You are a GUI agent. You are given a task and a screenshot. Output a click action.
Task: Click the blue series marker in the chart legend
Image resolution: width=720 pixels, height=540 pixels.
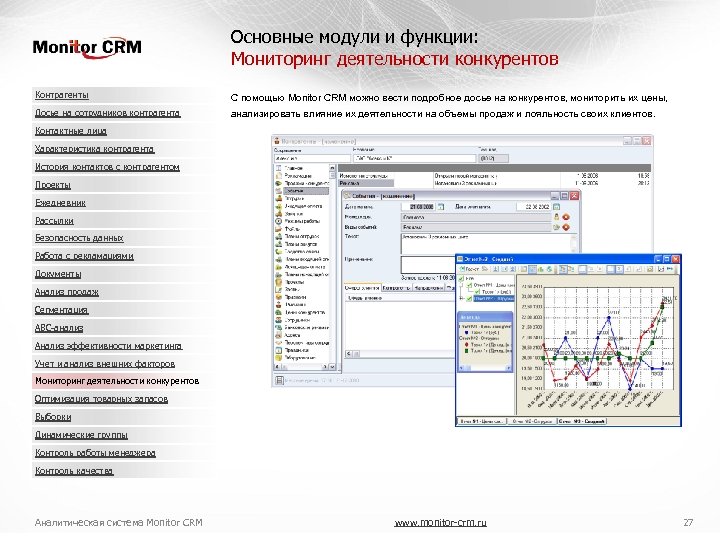467,332
